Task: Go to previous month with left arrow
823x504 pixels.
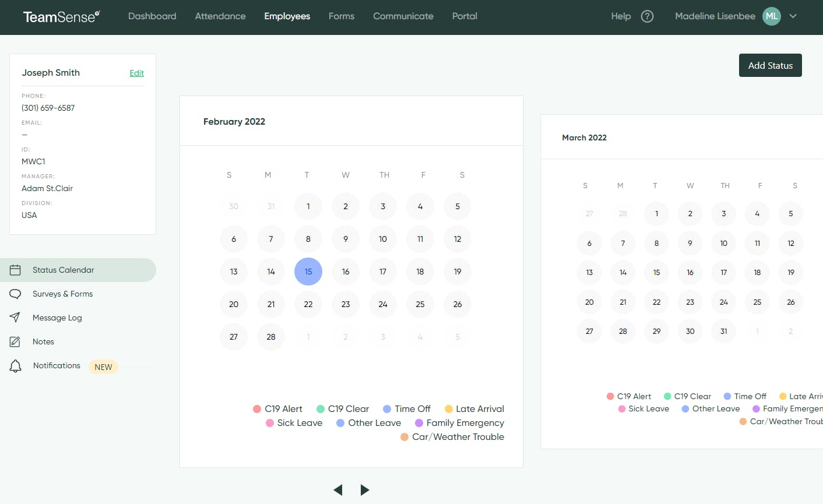Action: point(338,490)
